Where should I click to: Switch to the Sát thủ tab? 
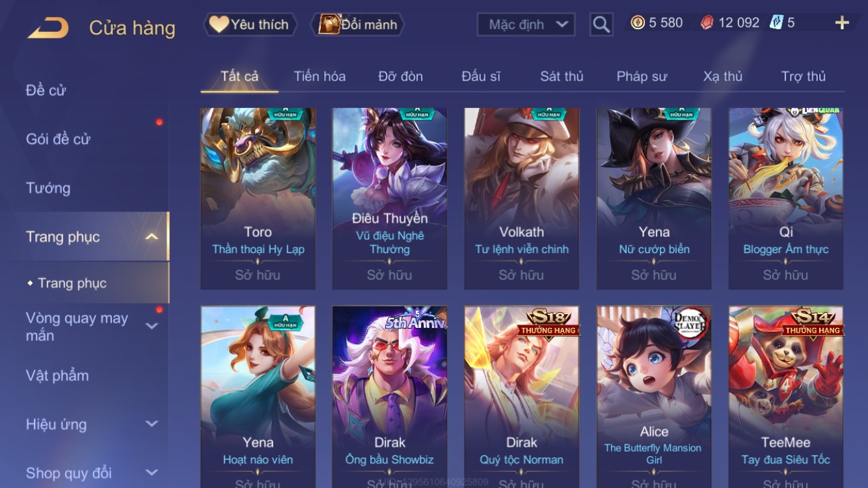tap(562, 76)
